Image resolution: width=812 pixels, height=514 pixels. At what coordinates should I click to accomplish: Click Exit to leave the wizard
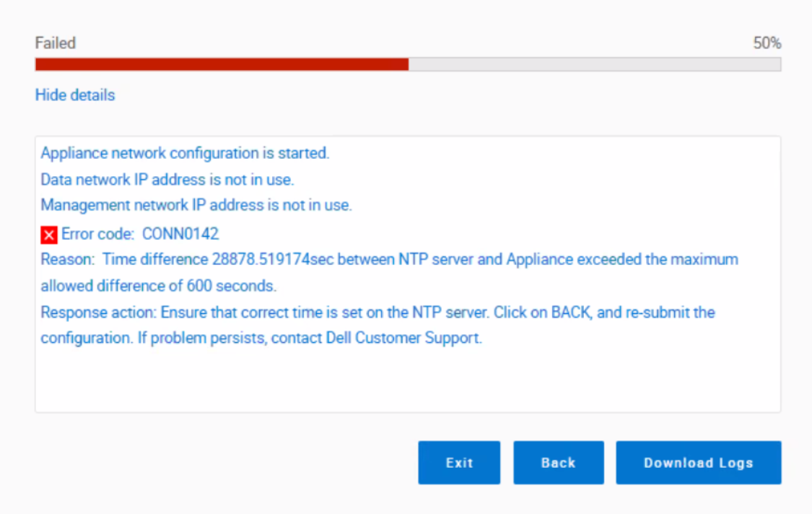point(459,463)
